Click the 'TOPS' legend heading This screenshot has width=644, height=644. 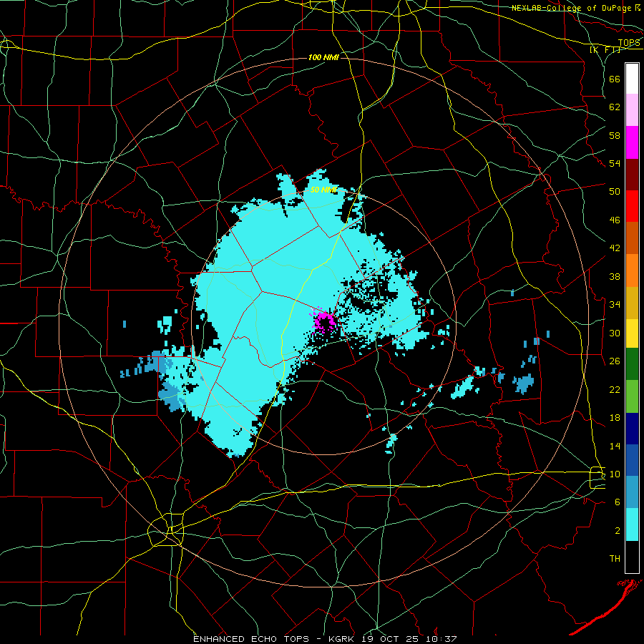point(629,43)
